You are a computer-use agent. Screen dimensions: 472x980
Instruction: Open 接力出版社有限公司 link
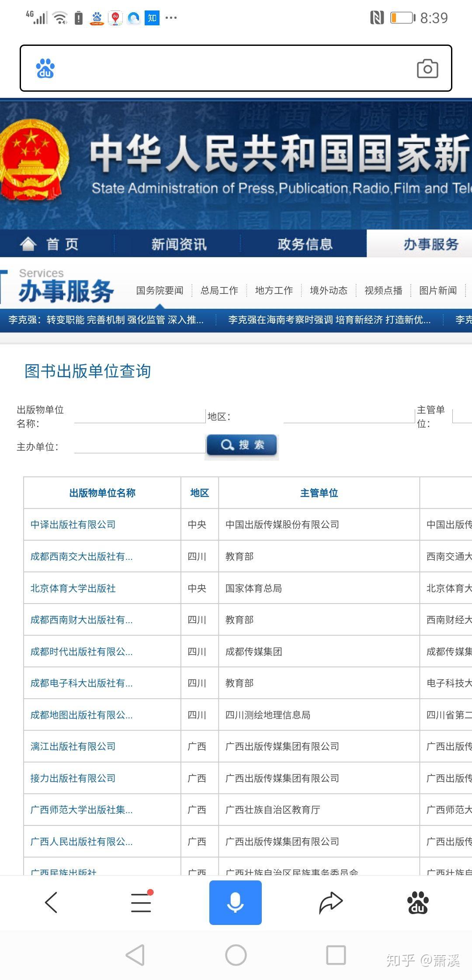point(73,778)
